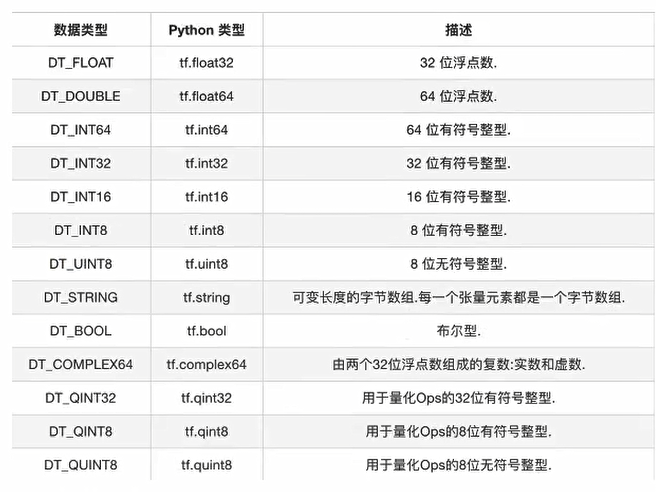Click the 描述 column header
Viewport: 656px width, 492px height.
[x=459, y=30]
